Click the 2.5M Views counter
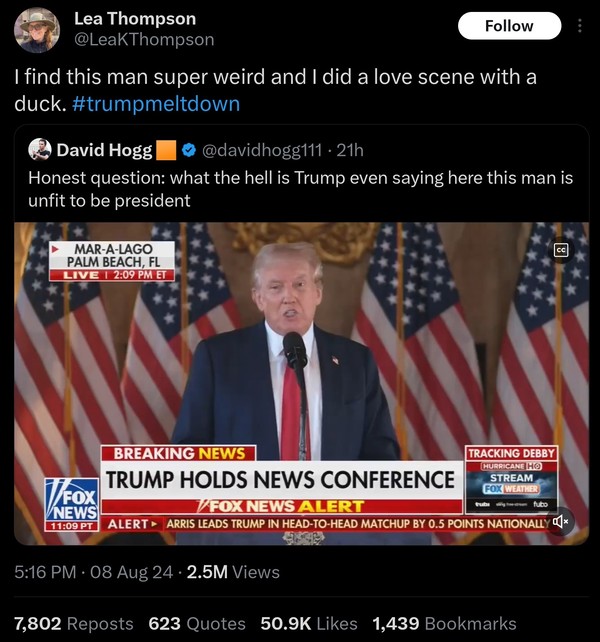Screen dimensions: 600x642 [x=233, y=572]
